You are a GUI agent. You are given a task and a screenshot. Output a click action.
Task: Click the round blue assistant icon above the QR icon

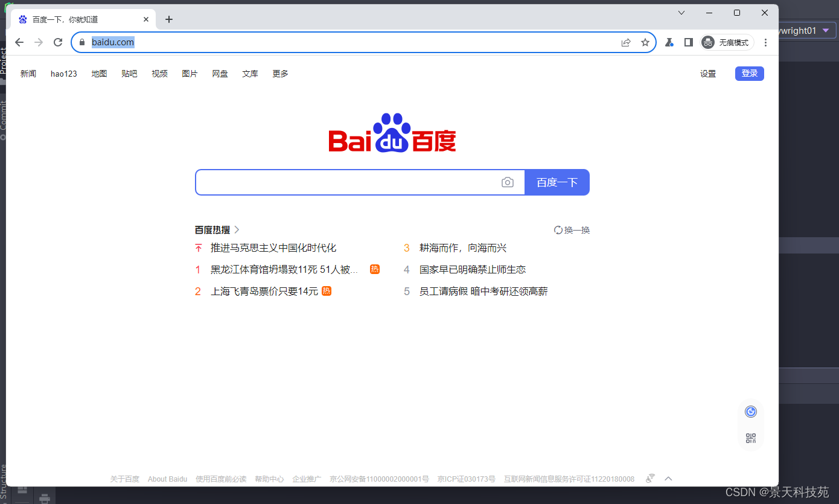coord(751,412)
